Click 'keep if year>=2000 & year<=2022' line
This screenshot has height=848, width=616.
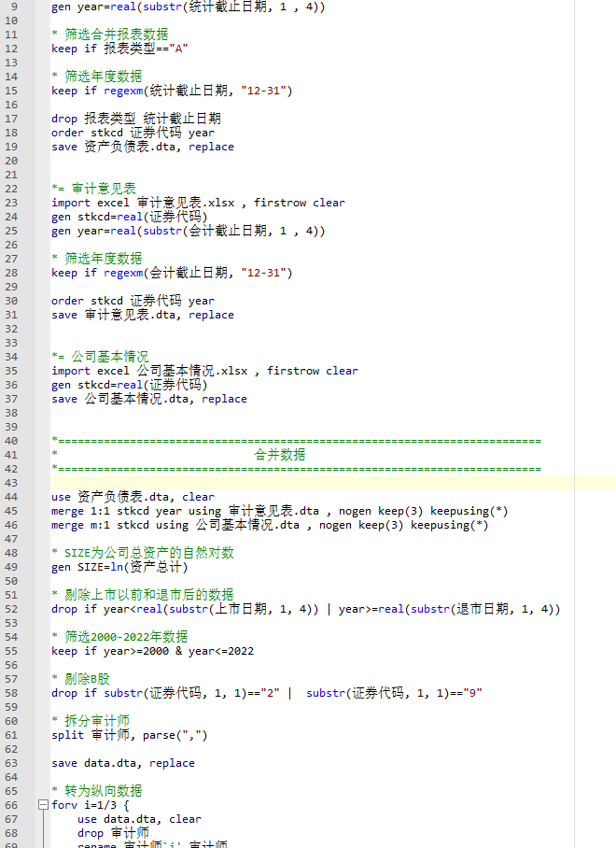(x=152, y=651)
